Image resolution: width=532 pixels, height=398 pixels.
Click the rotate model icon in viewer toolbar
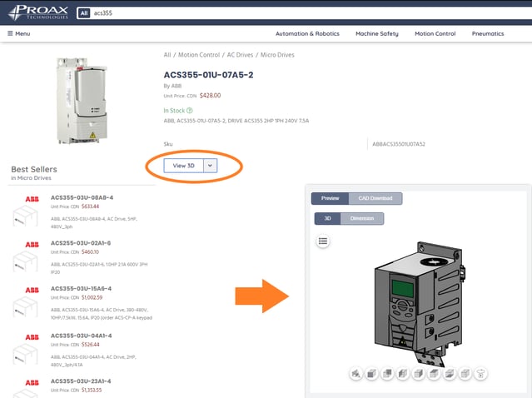click(480, 374)
